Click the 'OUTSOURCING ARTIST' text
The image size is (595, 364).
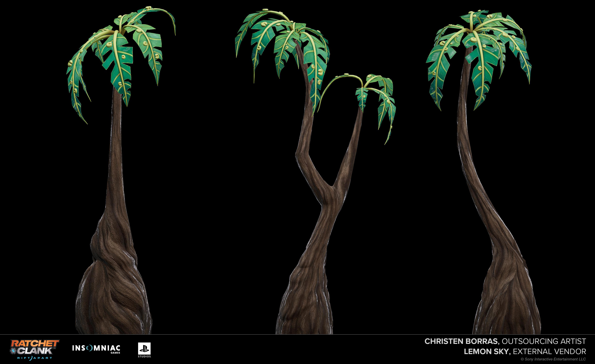coord(544,341)
